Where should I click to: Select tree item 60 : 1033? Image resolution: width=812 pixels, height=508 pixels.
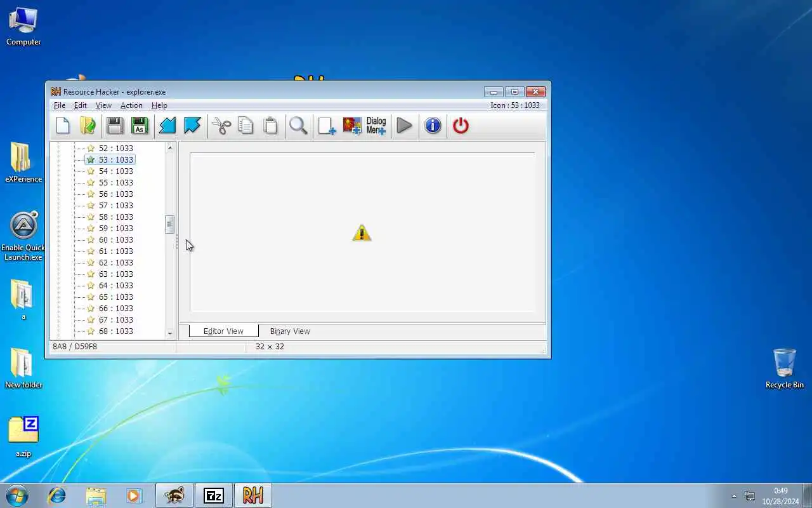click(115, 239)
